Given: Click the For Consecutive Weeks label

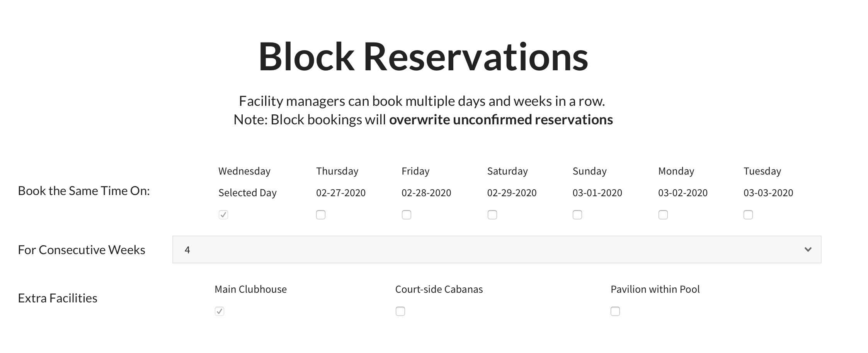Looking at the screenshot, I should coord(82,250).
